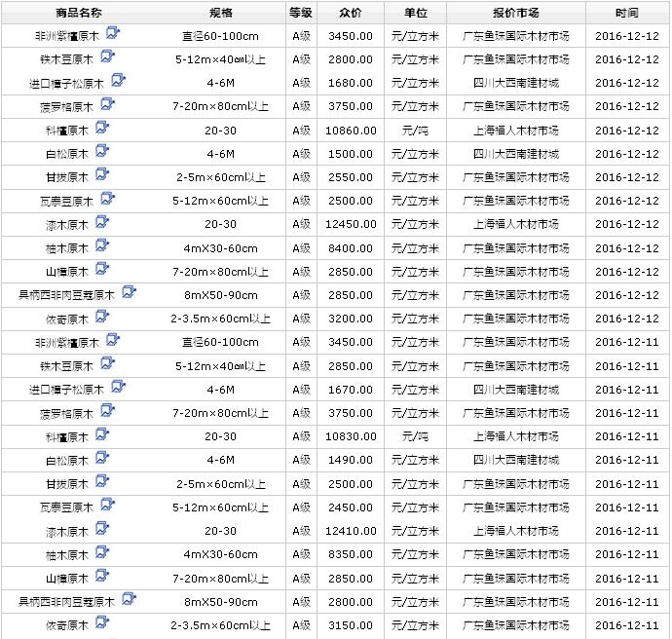Click the 报价市场 column header
Viewport: 672px width, 639px height.
pyautogui.click(x=515, y=14)
